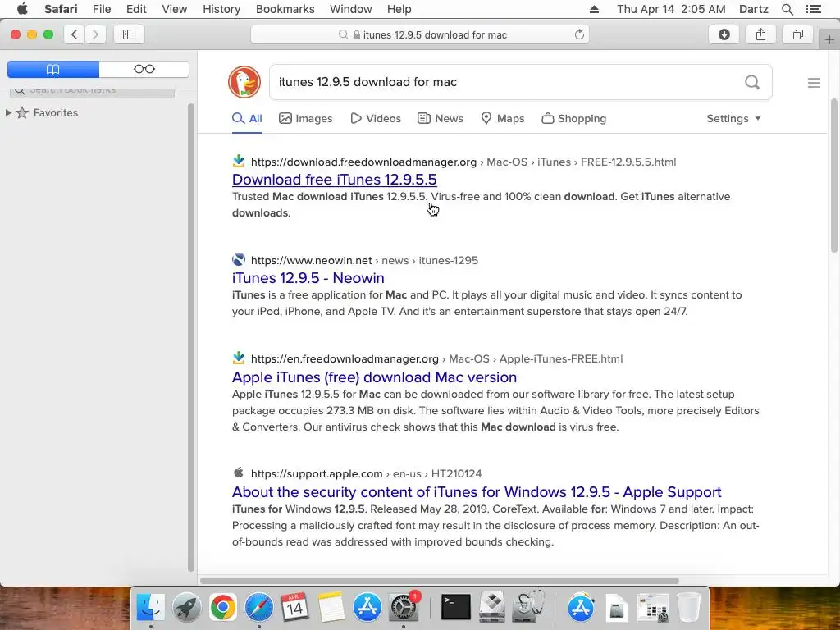Open the History menu
Viewport: 840px width, 630px height.
click(221, 9)
